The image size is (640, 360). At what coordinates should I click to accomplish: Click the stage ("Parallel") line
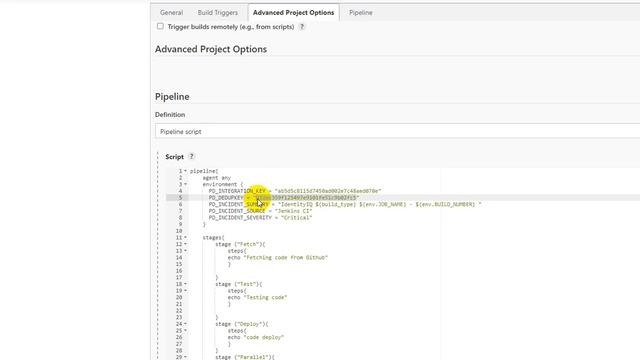[245, 357]
